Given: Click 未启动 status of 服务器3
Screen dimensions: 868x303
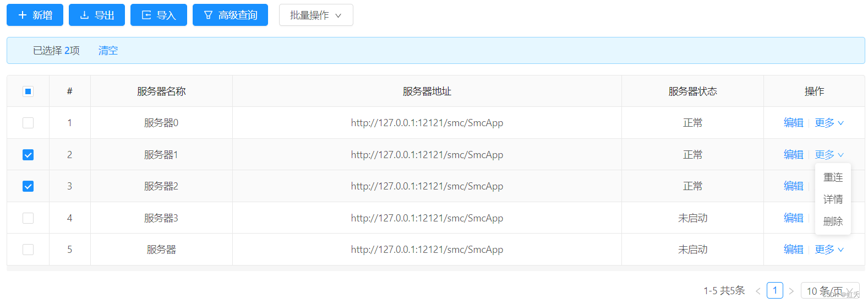Looking at the screenshot, I should coord(692,218).
